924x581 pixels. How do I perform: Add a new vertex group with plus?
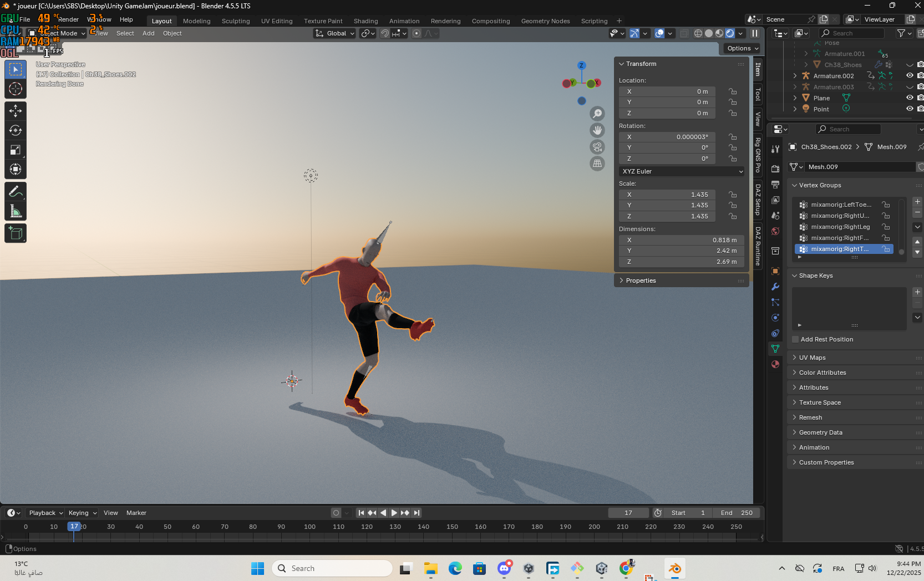917,202
